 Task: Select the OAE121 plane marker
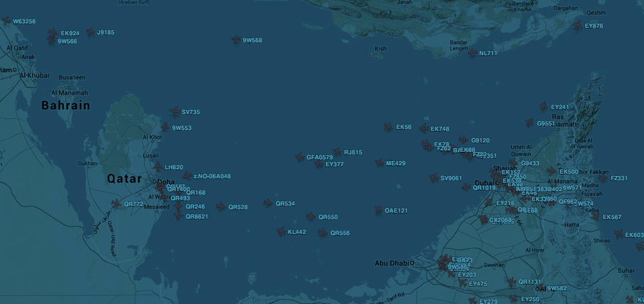(378, 211)
